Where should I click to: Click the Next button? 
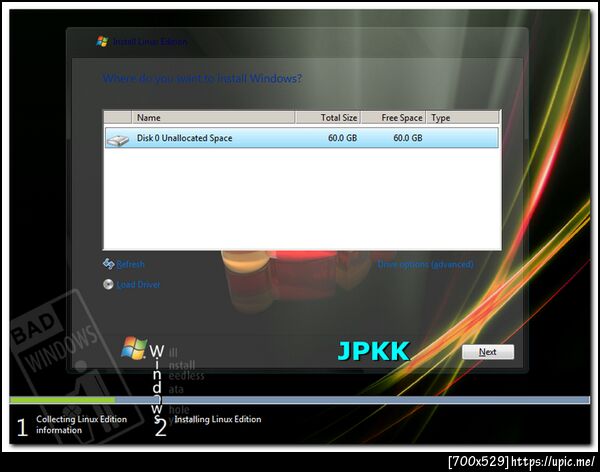coord(488,352)
